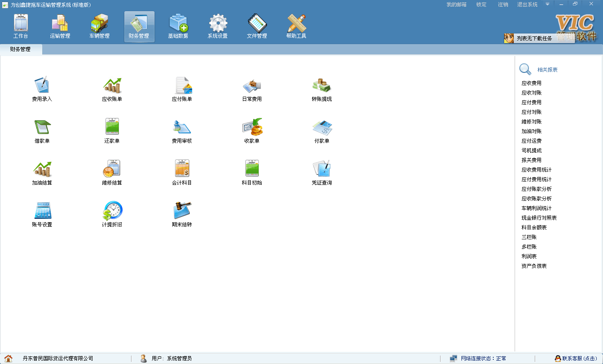The height and width of the screenshot is (364, 603).
Task: Select the 财务管理 tab
Action: tap(20, 49)
